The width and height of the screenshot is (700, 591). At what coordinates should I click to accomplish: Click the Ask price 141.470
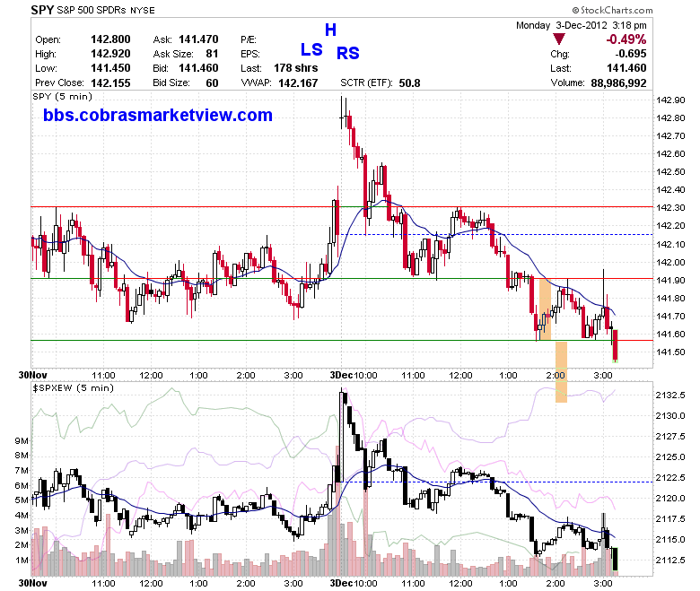point(198,39)
